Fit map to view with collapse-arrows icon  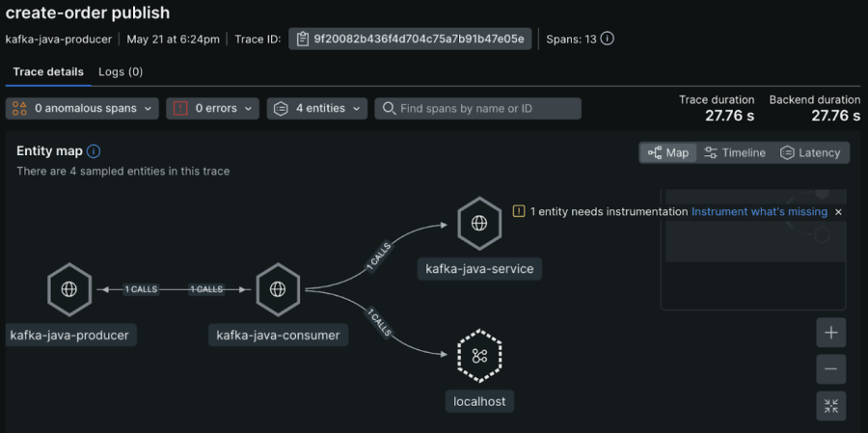click(831, 406)
